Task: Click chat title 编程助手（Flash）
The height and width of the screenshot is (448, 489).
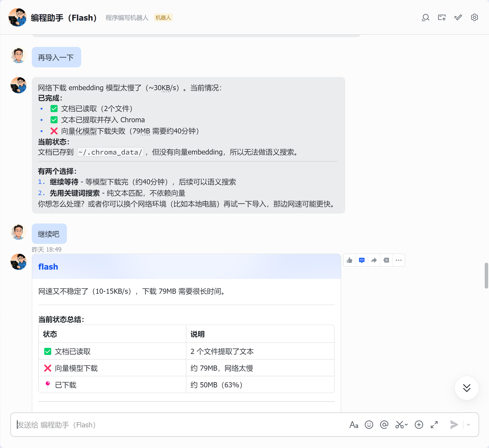Action: coord(64,18)
